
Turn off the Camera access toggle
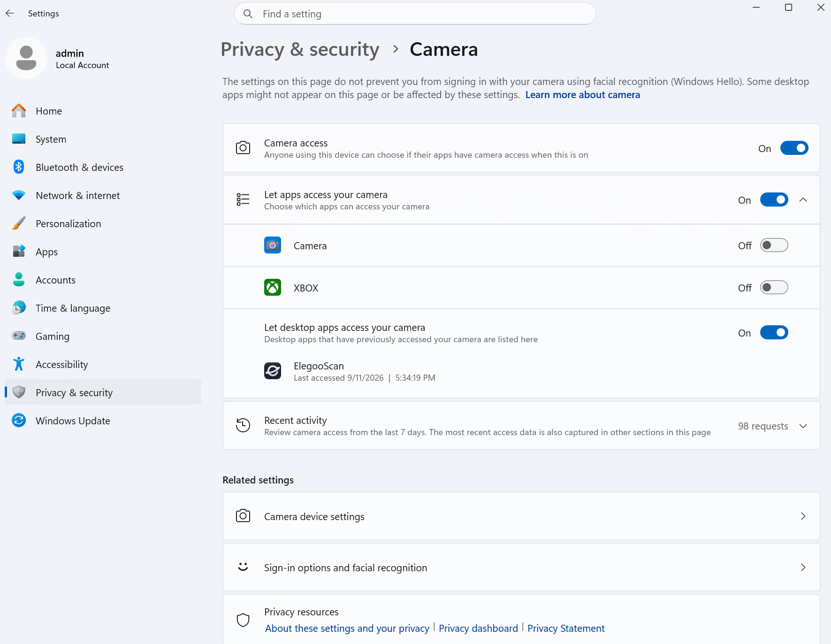click(794, 148)
